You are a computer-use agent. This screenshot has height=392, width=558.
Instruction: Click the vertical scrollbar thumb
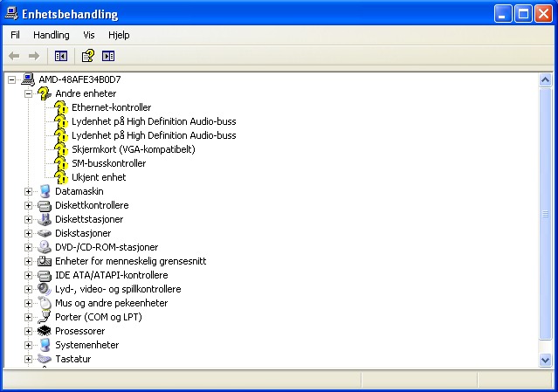tap(545, 214)
